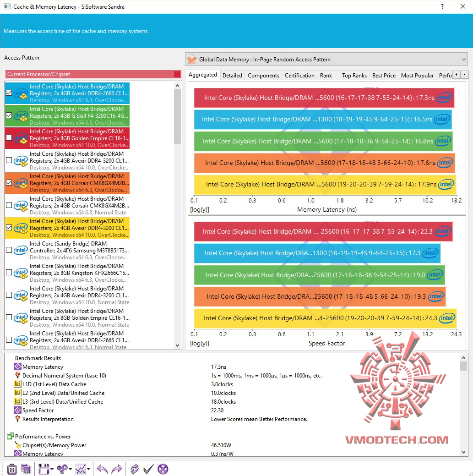Open the gears icon dropdown arrow
This screenshot has width=473, height=476.
70,469
